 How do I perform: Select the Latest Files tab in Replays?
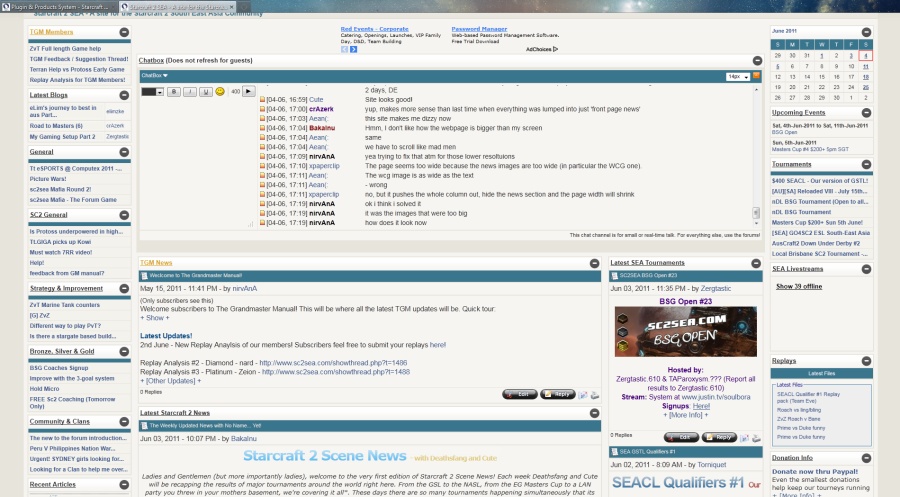coord(820,373)
